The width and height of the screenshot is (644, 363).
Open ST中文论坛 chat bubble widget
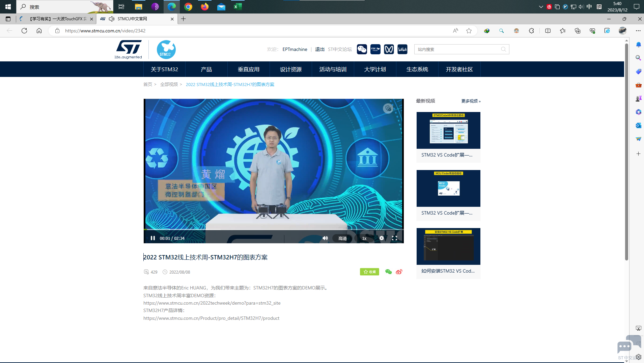(x=629, y=347)
